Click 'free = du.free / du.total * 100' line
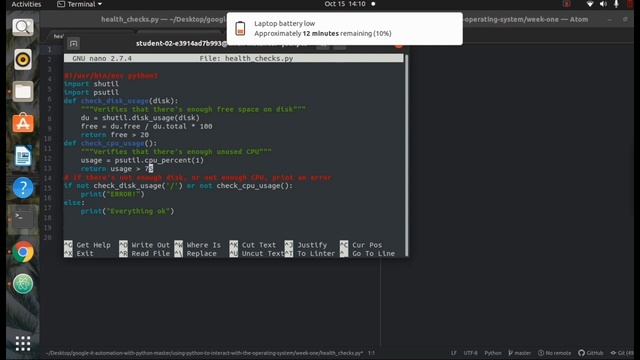Viewport: 640px width, 360px height. coord(147,126)
